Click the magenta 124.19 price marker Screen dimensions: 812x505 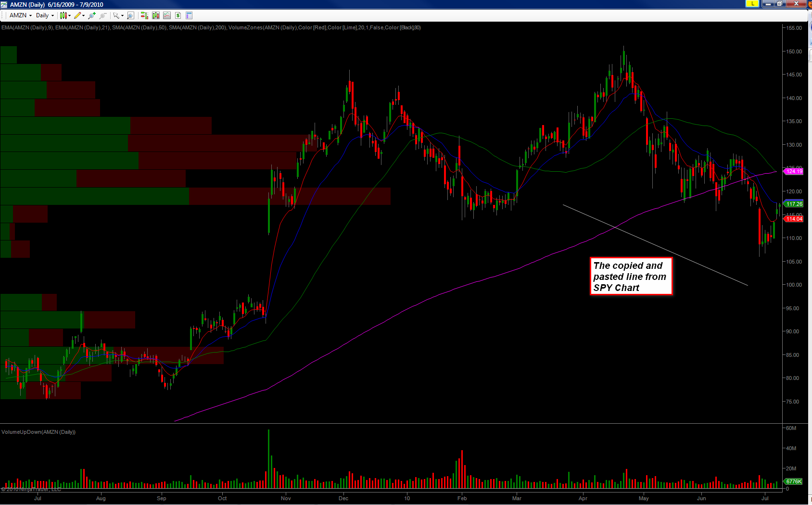click(x=794, y=171)
